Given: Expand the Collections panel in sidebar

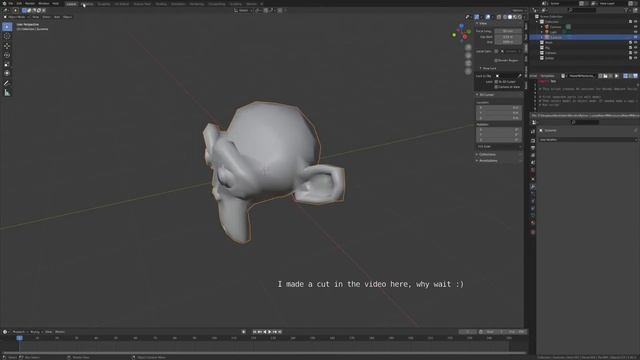Looking at the screenshot, I should [487, 154].
